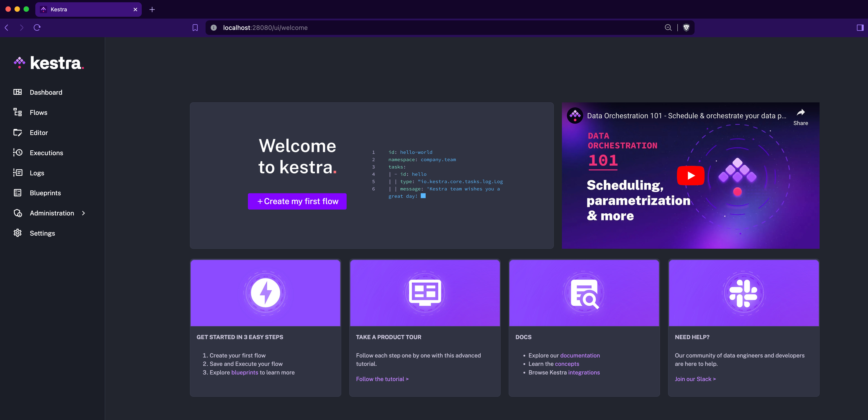Click the Brave Shields icon
Image resolution: width=868 pixels, height=420 pixels.
click(x=686, y=28)
